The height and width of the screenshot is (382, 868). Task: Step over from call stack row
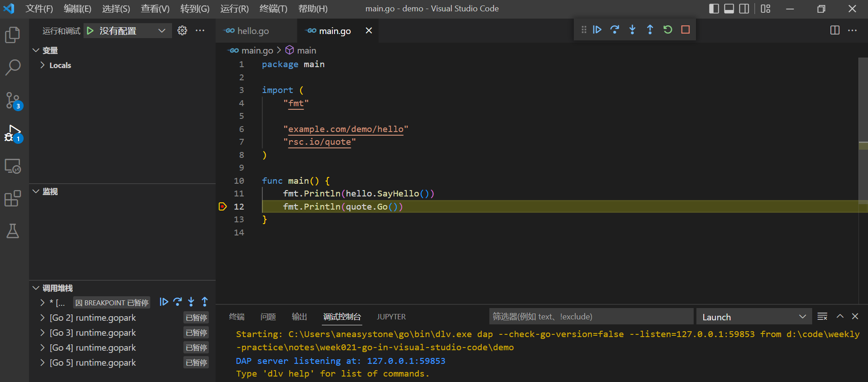(x=178, y=302)
